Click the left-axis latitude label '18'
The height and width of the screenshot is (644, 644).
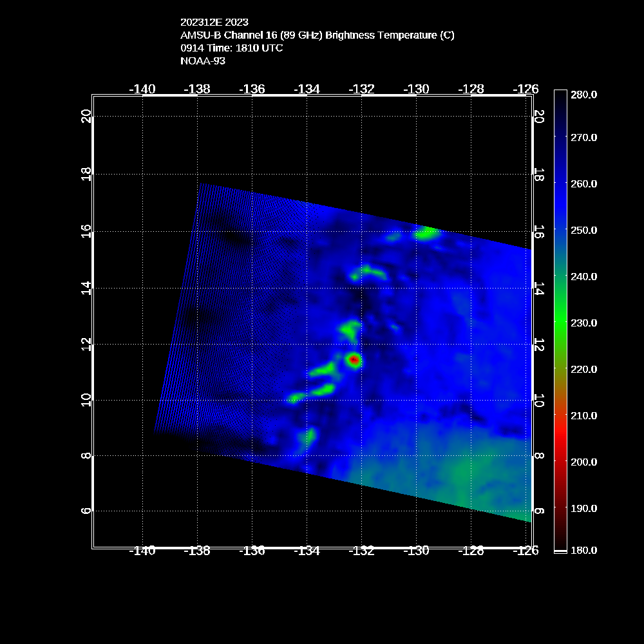(x=86, y=175)
